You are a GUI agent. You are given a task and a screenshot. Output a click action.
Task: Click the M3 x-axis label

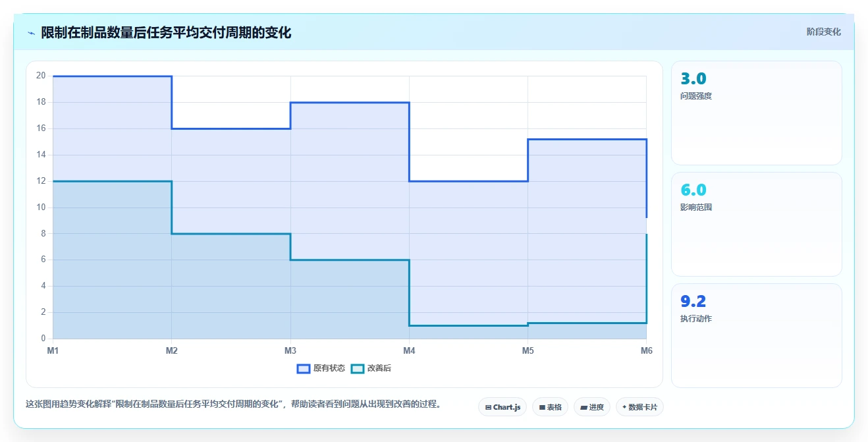[x=290, y=351]
